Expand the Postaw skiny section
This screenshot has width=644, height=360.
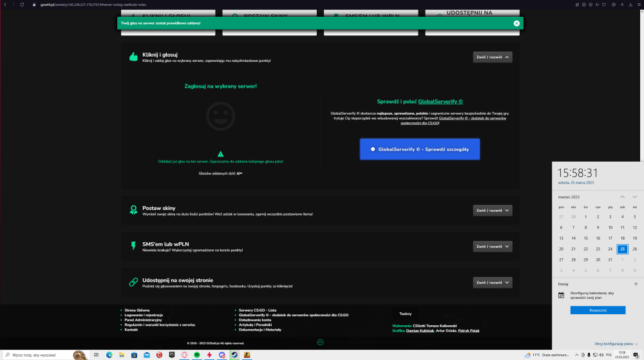click(493, 211)
